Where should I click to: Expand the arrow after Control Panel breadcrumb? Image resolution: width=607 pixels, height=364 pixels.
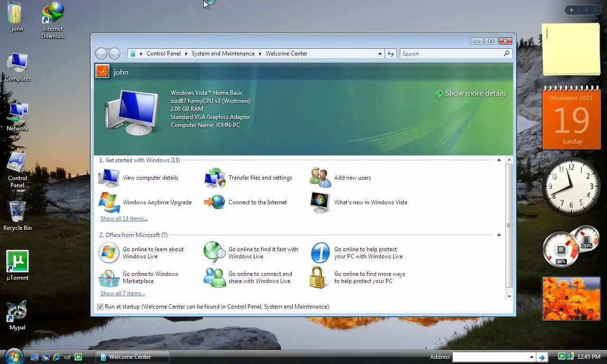point(186,54)
